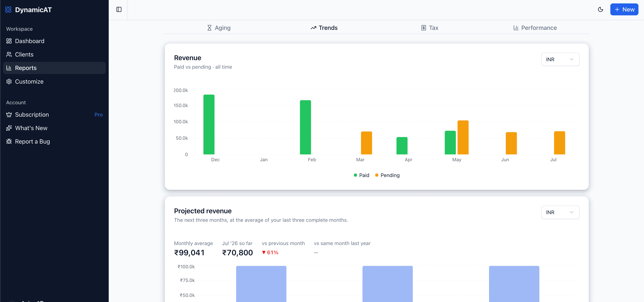This screenshot has height=302, width=644.
Task: Click the Report a Bug icon
Action: 9,141
